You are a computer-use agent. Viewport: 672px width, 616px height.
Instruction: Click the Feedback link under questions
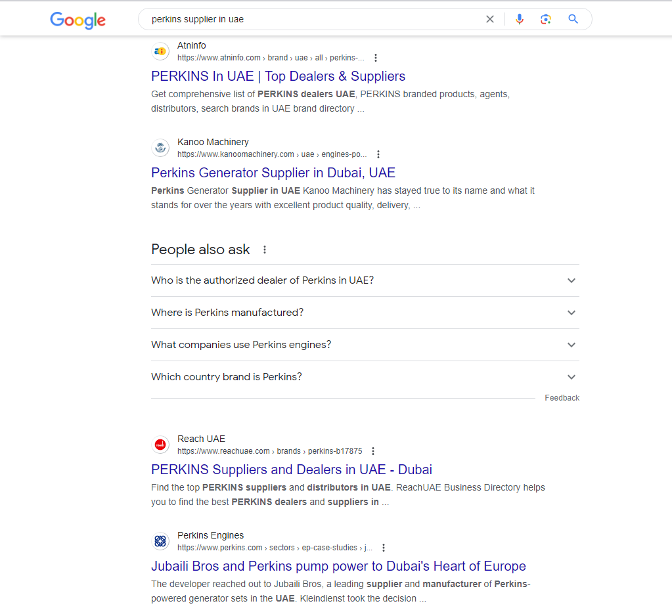click(x=562, y=398)
